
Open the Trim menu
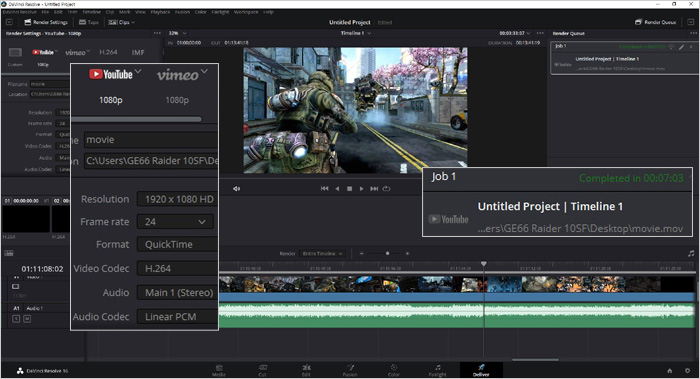click(72, 12)
